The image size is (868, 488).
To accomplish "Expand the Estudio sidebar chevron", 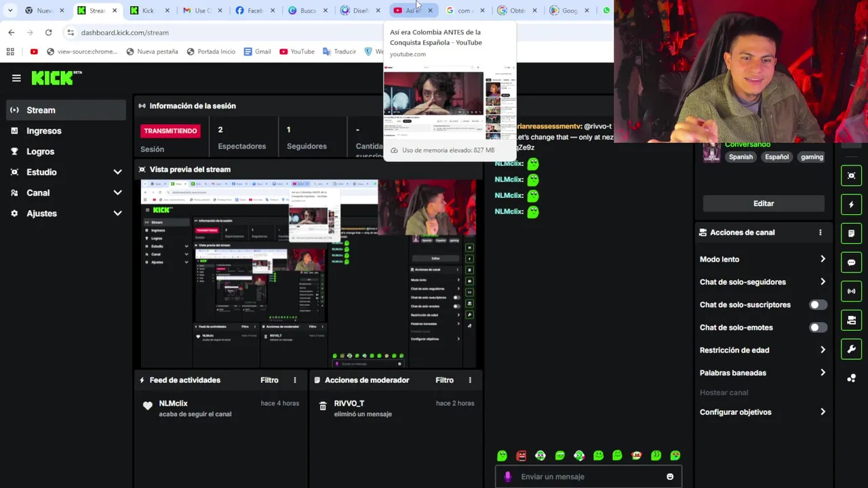I will pos(117,172).
